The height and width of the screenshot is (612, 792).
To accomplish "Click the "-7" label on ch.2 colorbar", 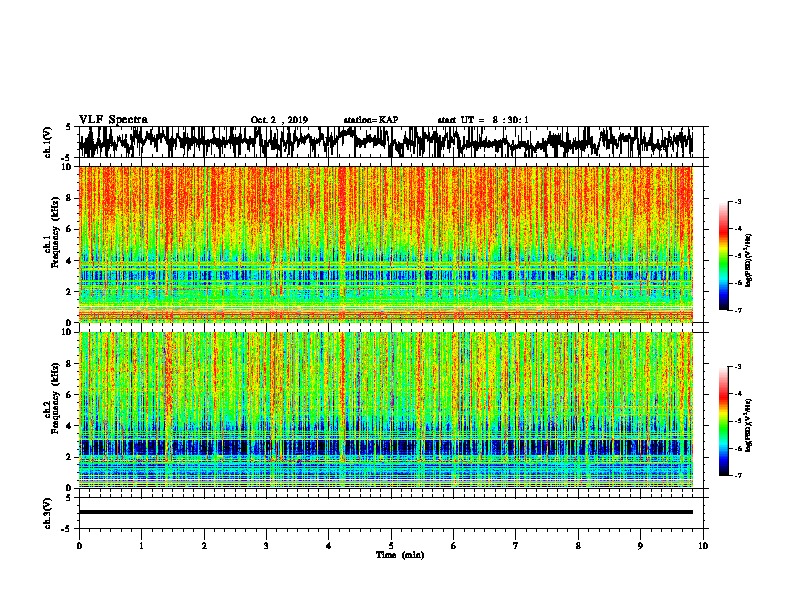I will click(x=737, y=475).
